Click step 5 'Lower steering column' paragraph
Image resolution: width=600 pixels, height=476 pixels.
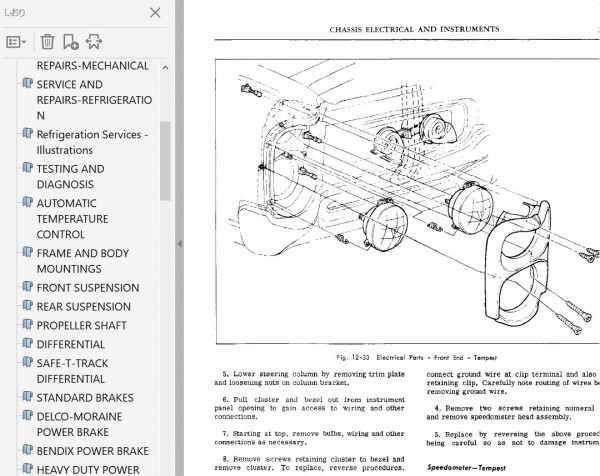310,378
